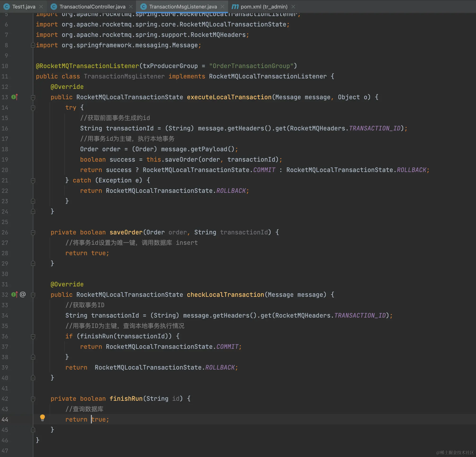476x457 pixels.
Task: Collapse the import block fold marker
Action: [x=33, y=45]
